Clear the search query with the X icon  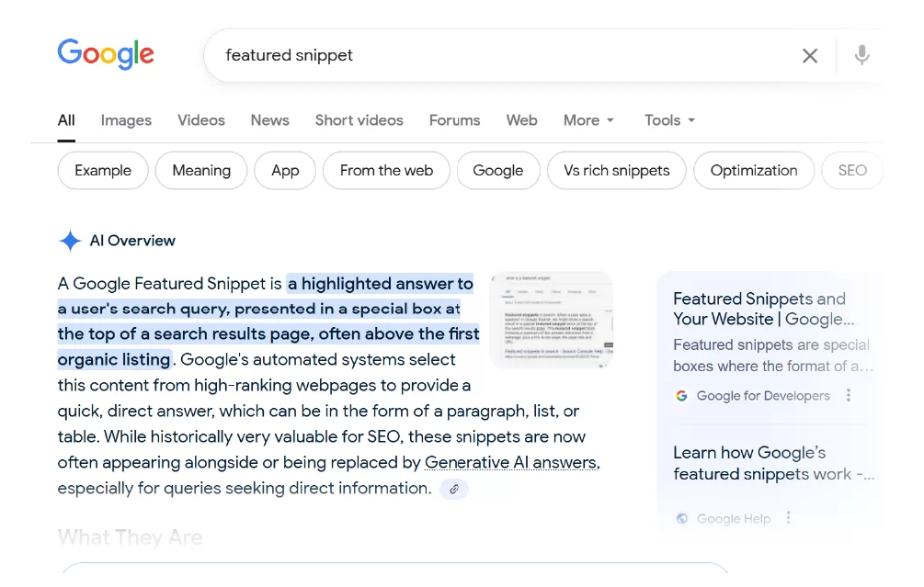coord(810,55)
